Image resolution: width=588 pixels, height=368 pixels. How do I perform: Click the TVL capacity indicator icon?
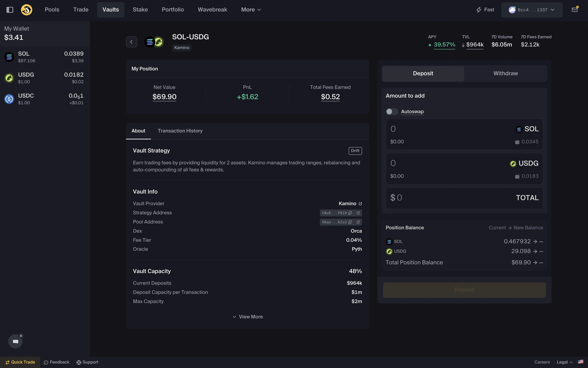pos(463,45)
